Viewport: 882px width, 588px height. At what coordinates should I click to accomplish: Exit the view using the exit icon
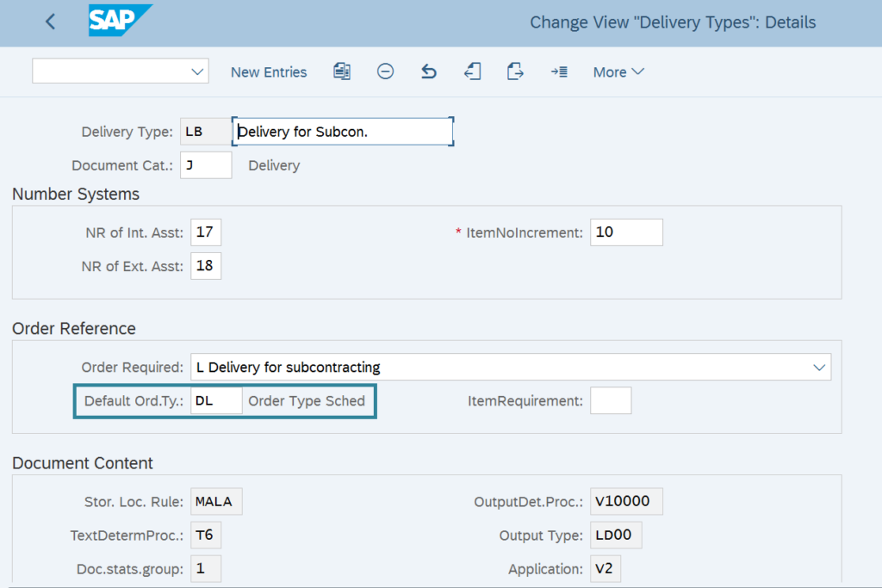pos(472,71)
